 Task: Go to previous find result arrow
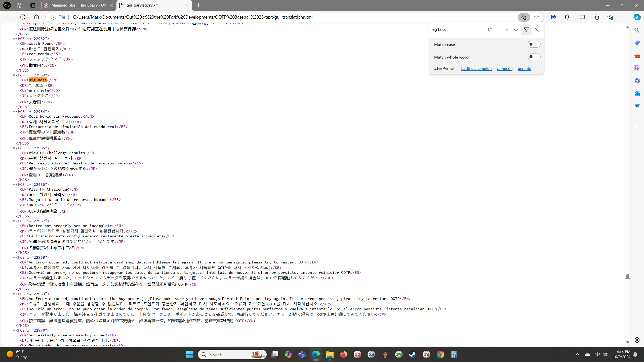[x=506, y=30]
